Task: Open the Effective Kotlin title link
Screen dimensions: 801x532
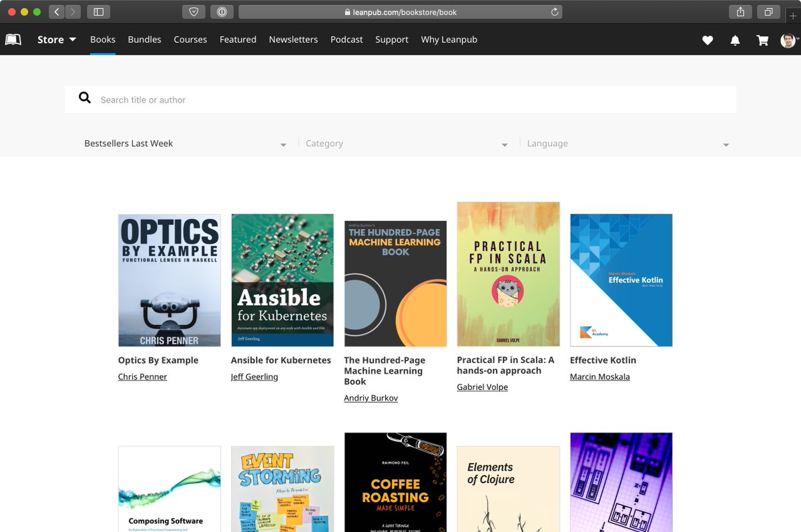Action: click(603, 360)
